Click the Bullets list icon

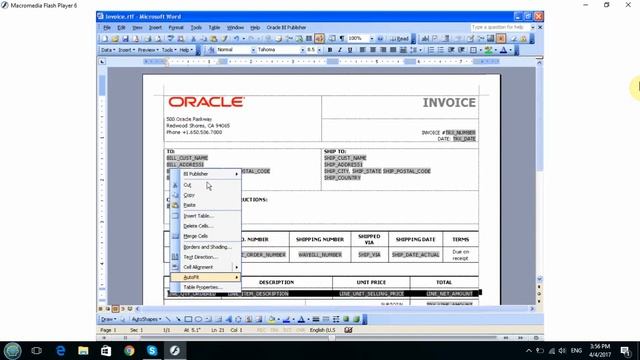(x=441, y=50)
